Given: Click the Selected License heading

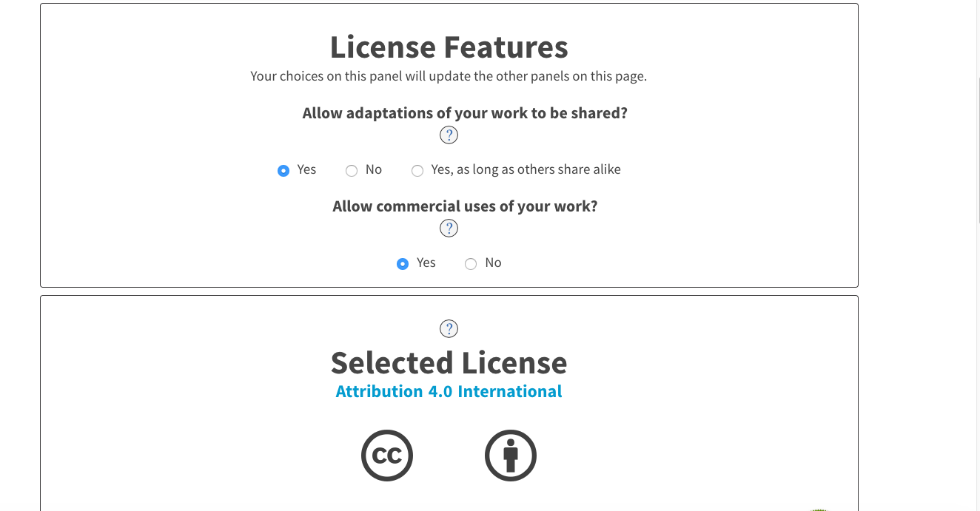Looking at the screenshot, I should click(449, 363).
